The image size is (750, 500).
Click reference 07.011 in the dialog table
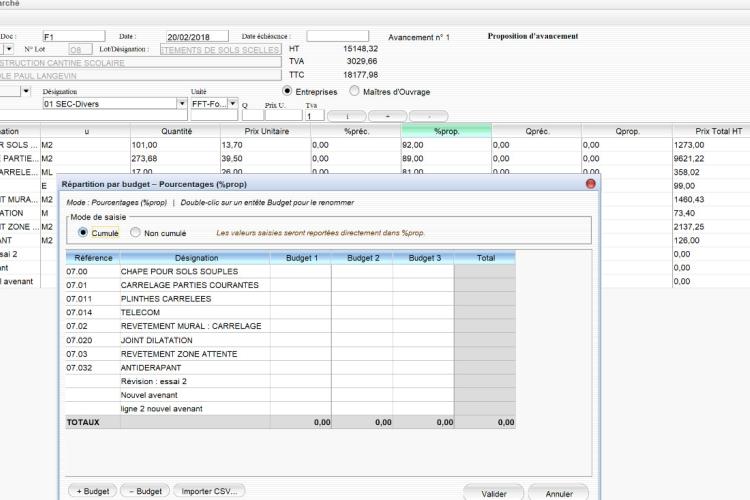point(79,299)
